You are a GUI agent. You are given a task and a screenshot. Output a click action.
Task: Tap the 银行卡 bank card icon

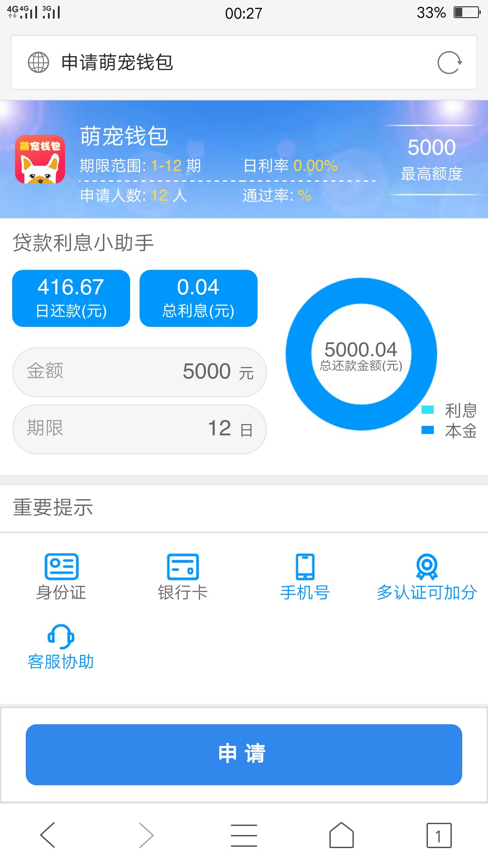(x=183, y=566)
